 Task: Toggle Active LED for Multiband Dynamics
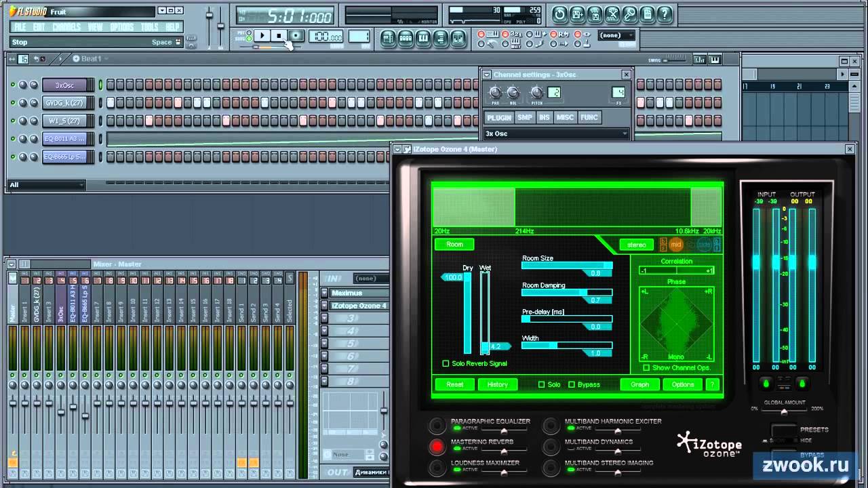[572, 449]
